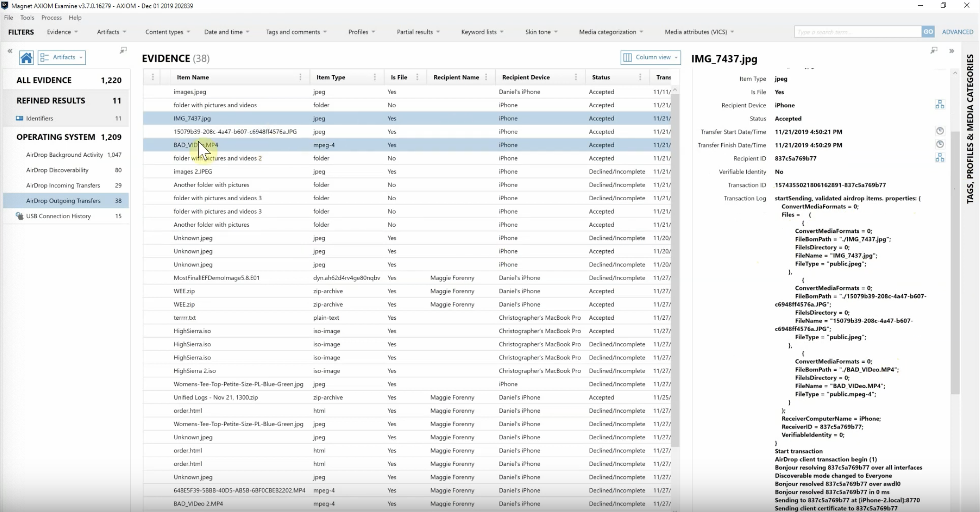Image resolution: width=980 pixels, height=512 pixels.
Task: Open the File menu
Action: click(x=8, y=17)
